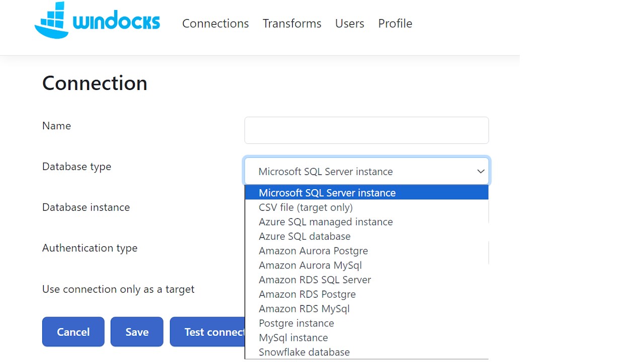Select Snowflake database option
Image resolution: width=644 pixels, height=362 pixels.
point(304,352)
